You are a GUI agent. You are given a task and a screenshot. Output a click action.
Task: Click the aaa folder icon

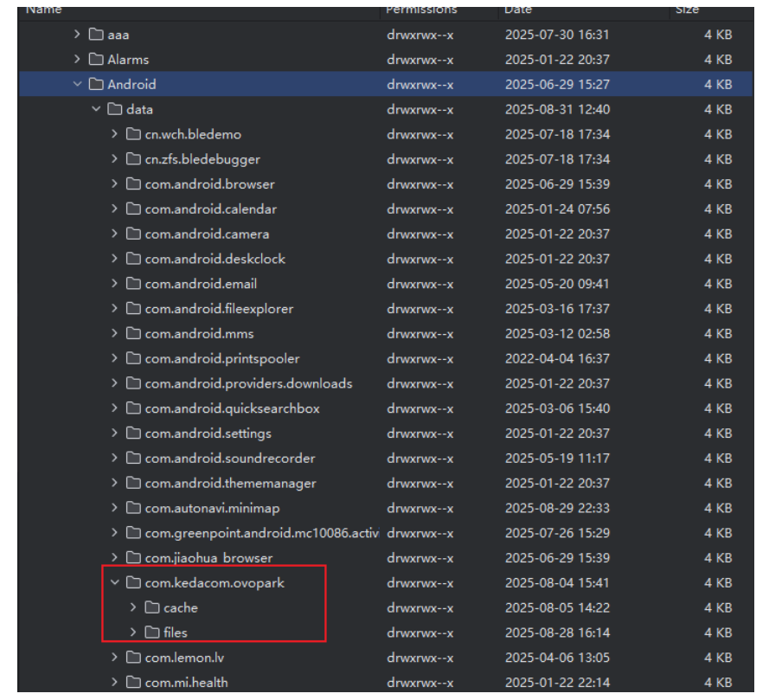96,35
